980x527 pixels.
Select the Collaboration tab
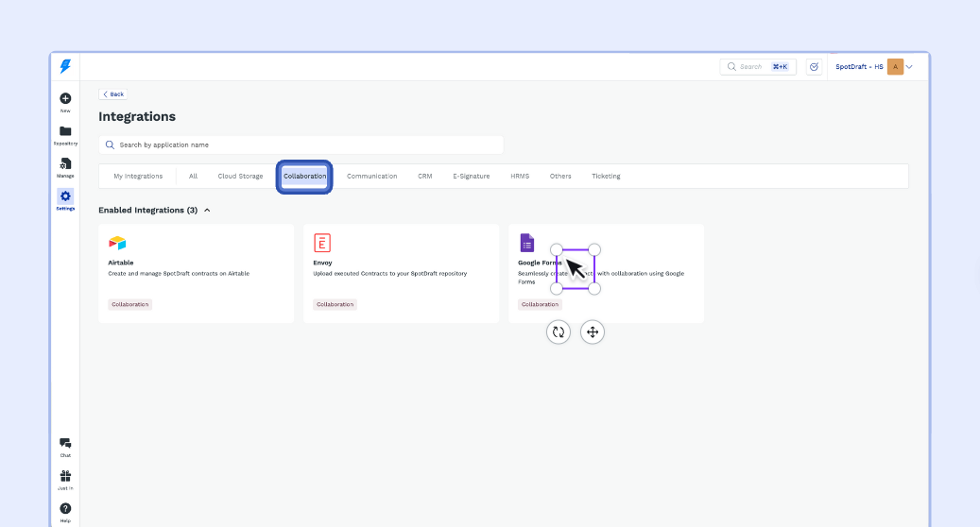click(x=304, y=176)
